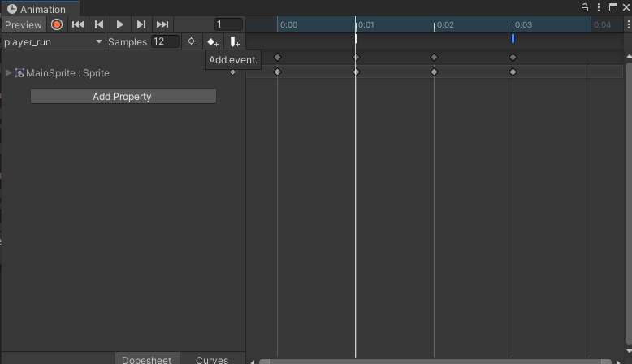Select the animation event marker at 0:01
The height and width of the screenshot is (364, 632).
(x=357, y=39)
